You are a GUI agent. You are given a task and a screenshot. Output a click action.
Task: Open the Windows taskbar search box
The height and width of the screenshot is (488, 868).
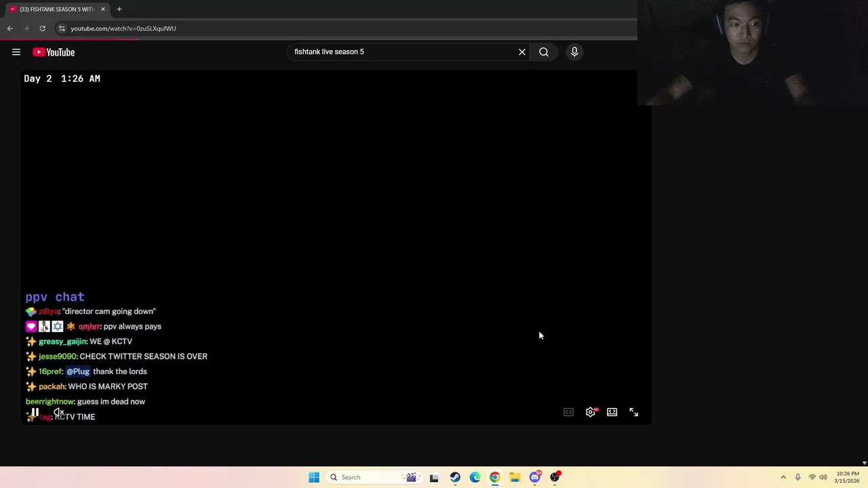click(374, 477)
